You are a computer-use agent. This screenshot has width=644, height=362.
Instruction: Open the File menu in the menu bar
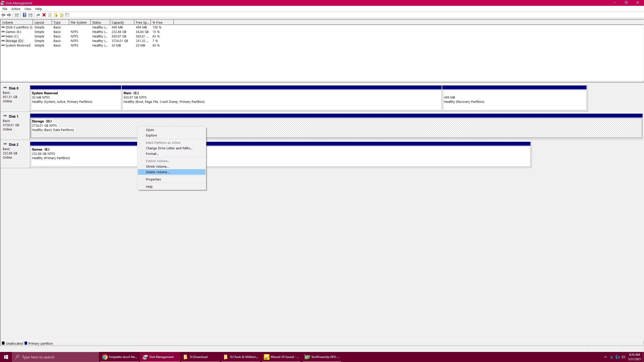coord(5,9)
